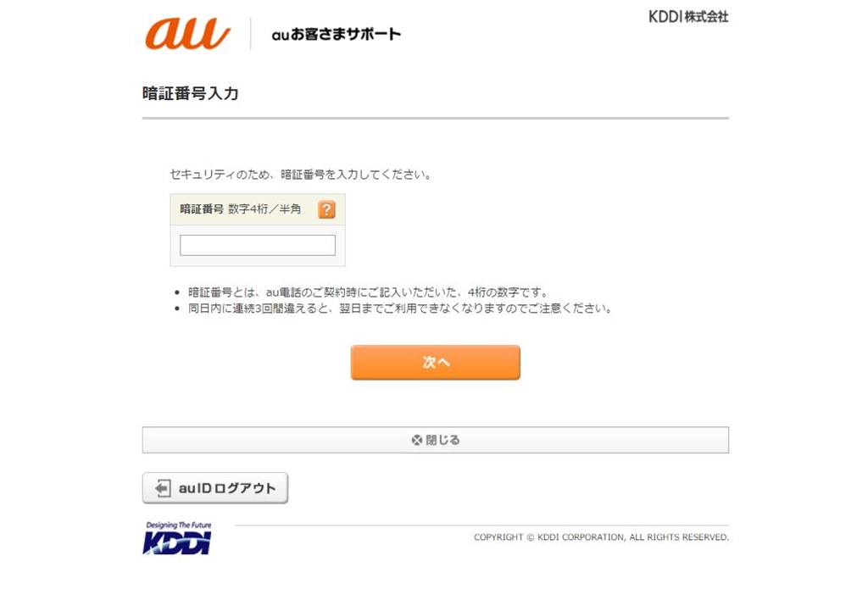Click the gray line below the heading
This screenshot has height=589, width=868.
(436, 118)
